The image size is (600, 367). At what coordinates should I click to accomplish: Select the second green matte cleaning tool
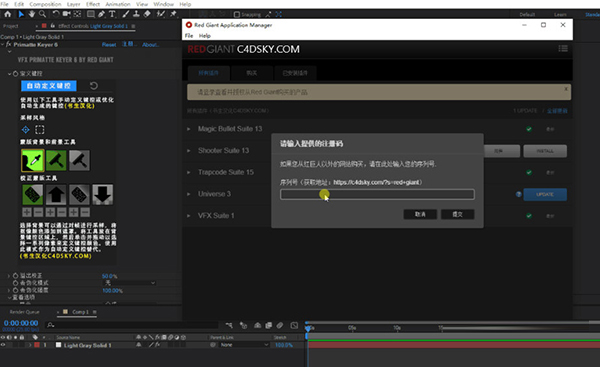click(x=56, y=160)
